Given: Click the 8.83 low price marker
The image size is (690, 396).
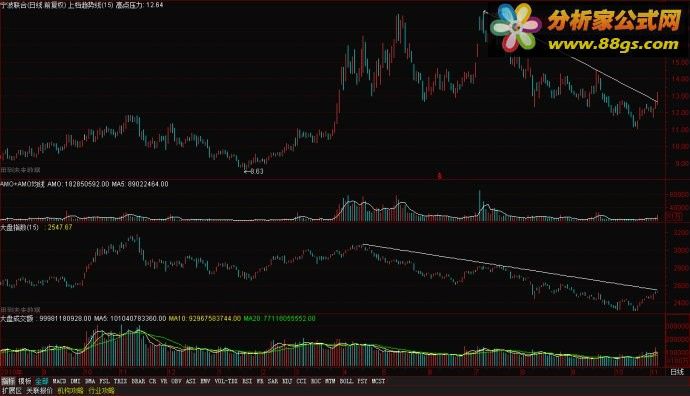Looking at the screenshot, I should click(x=254, y=172).
